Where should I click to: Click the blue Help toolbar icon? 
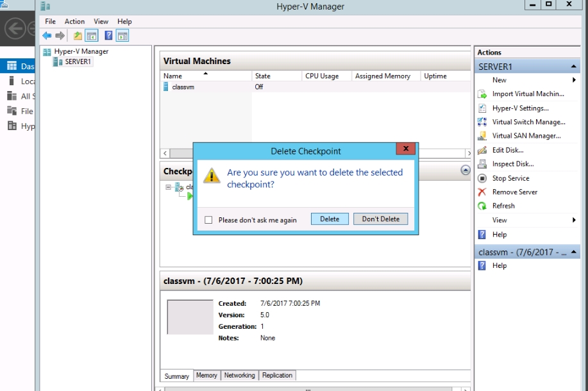[x=108, y=36]
